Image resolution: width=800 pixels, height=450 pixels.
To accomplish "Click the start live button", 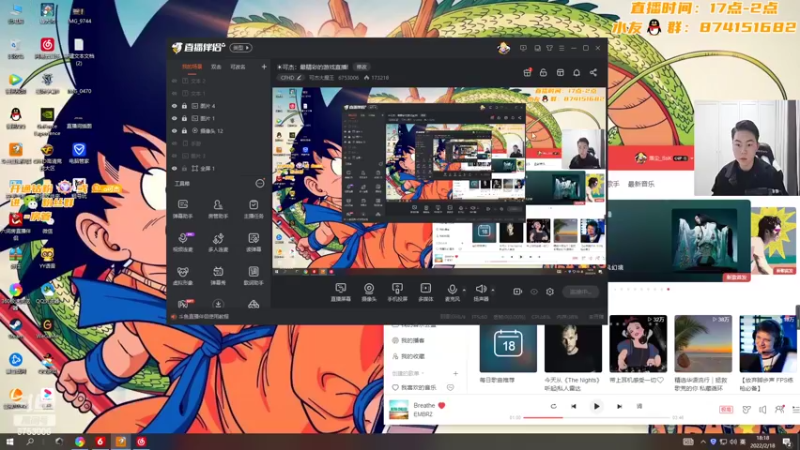I will [x=581, y=292].
